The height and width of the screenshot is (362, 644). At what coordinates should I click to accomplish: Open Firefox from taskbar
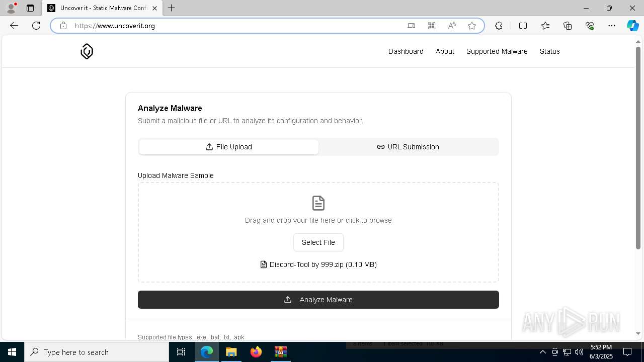pyautogui.click(x=256, y=352)
